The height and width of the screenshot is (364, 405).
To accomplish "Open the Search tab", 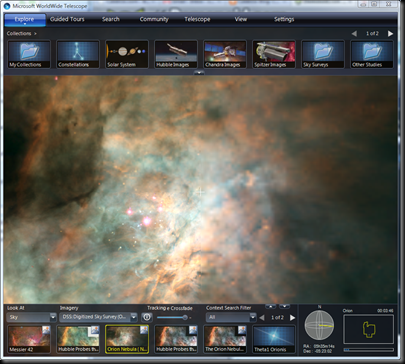I will coord(111,19).
